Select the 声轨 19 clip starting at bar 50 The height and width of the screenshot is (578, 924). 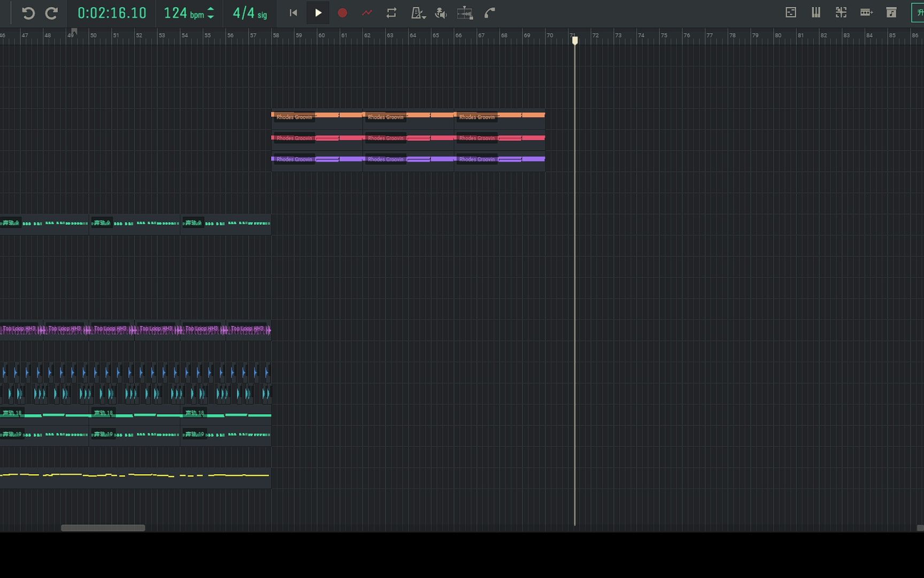point(135,436)
